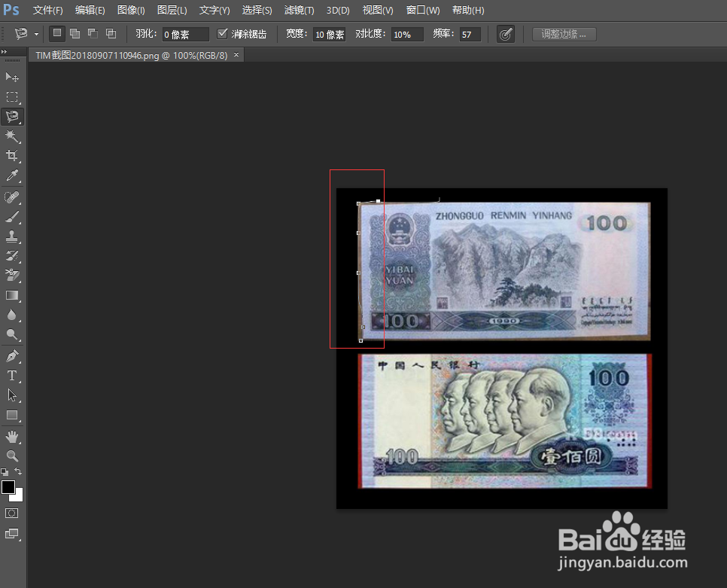
Task: Swap foreground and background colors
Action: 18,471
